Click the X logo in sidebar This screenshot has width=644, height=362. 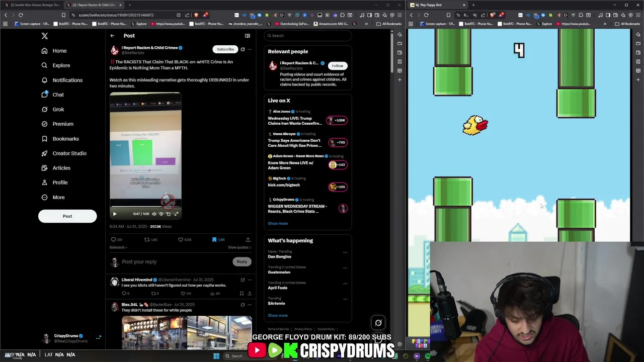coord(45,36)
